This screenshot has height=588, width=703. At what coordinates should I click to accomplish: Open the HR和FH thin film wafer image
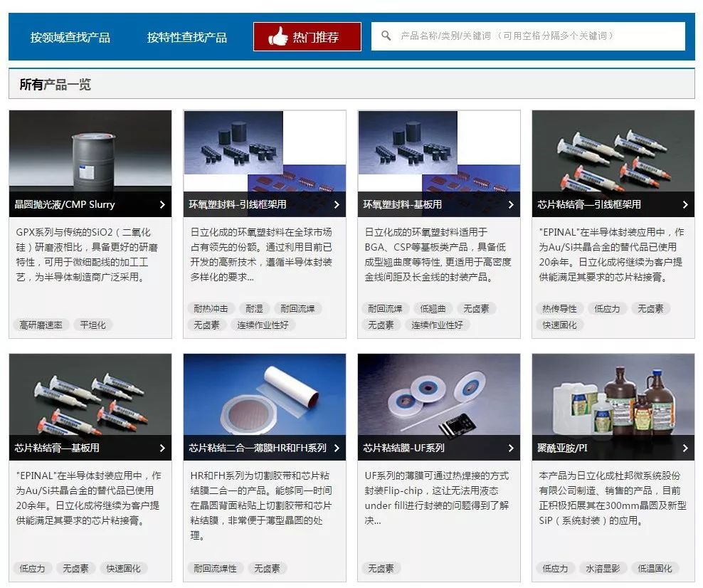(265, 394)
